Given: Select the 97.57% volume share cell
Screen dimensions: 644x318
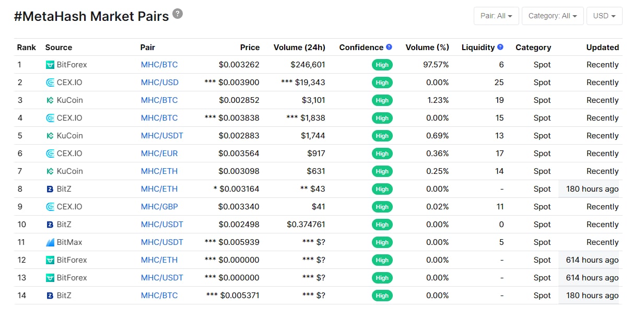Looking at the screenshot, I should tap(436, 65).
